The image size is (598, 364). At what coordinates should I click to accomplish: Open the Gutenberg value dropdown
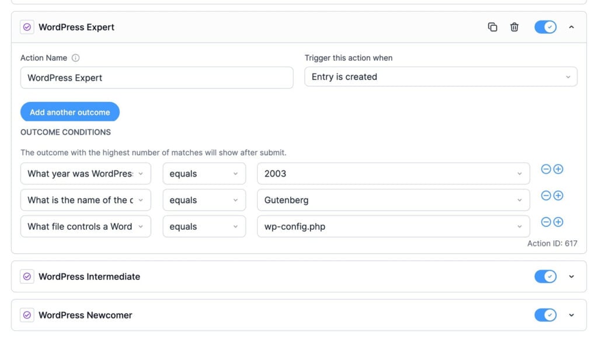tap(393, 200)
